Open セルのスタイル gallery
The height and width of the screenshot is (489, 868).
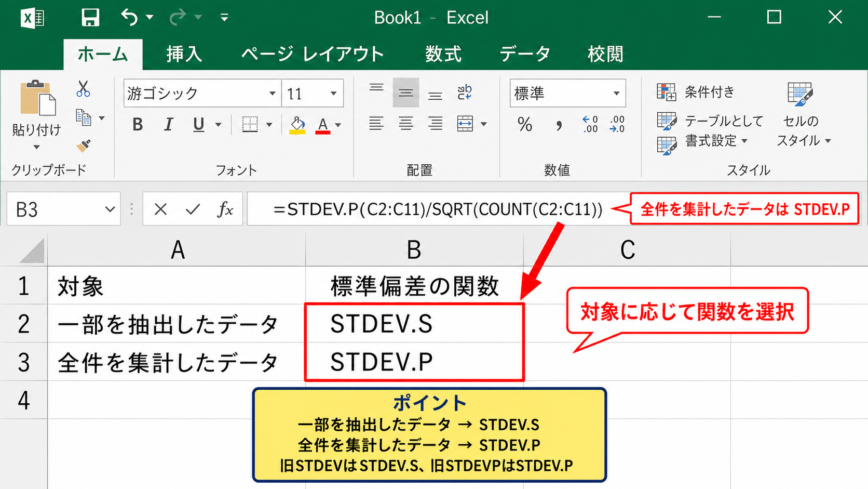803,115
